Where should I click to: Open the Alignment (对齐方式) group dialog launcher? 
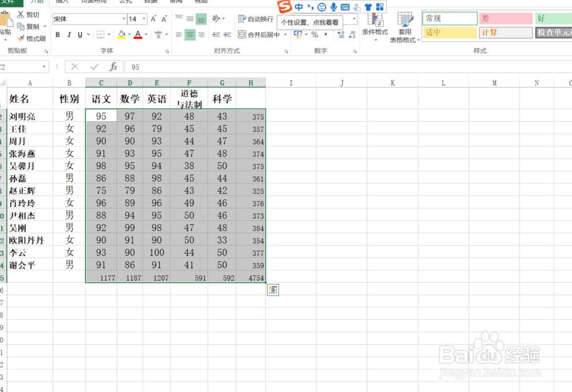pyautogui.click(x=287, y=51)
